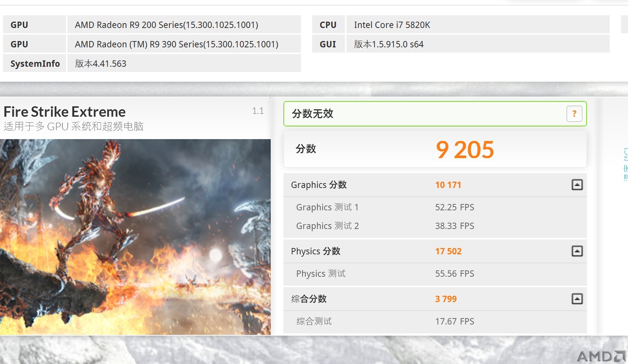The height and width of the screenshot is (364, 628).
Task: Click the Graphics score value 10 171
Action: pyautogui.click(x=448, y=185)
